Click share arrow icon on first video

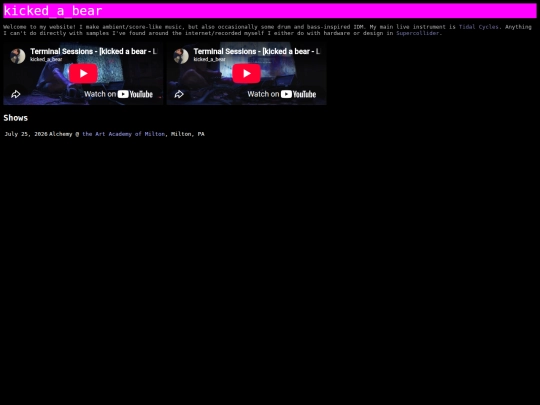tap(15, 94)
